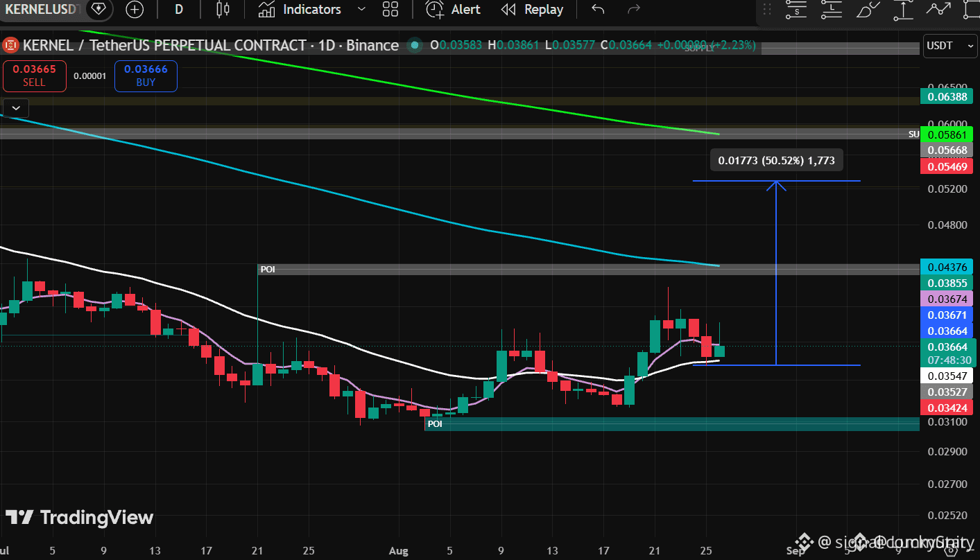Screen dimensions: 980x560
Task: Click the purple 0.03674 price label
Action: pyautogui.click(x=947, y=299)
